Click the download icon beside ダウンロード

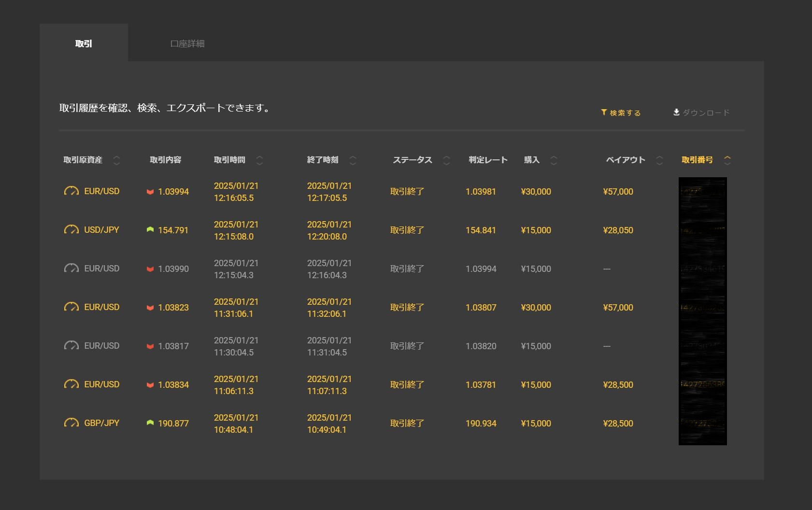coord(676,113)
